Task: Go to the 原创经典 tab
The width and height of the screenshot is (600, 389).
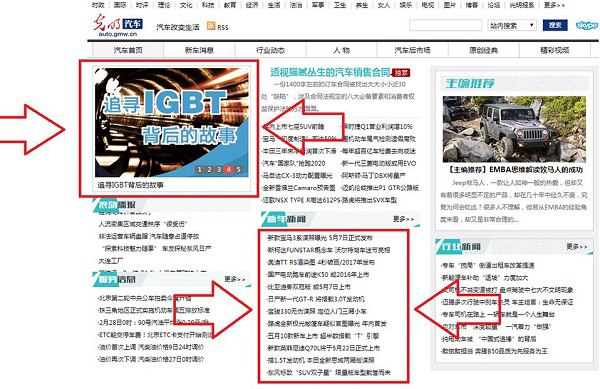Action: pyautogui.click(x=484, y=50)
